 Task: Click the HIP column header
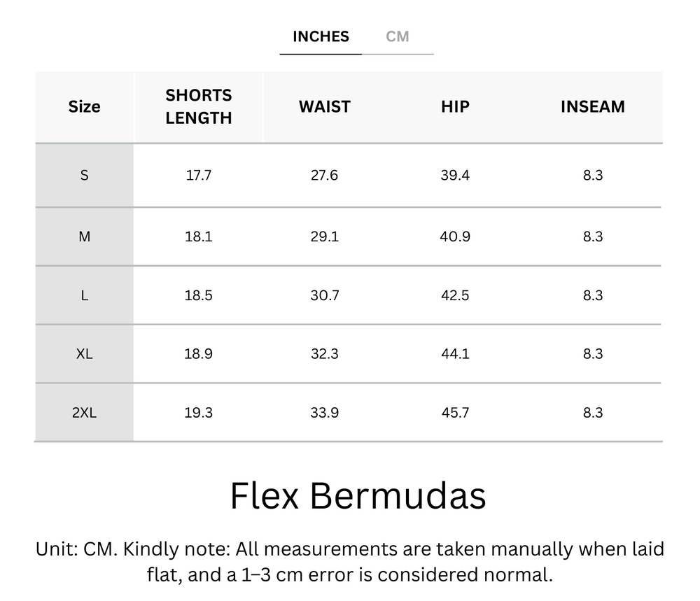tap(455, 106)
